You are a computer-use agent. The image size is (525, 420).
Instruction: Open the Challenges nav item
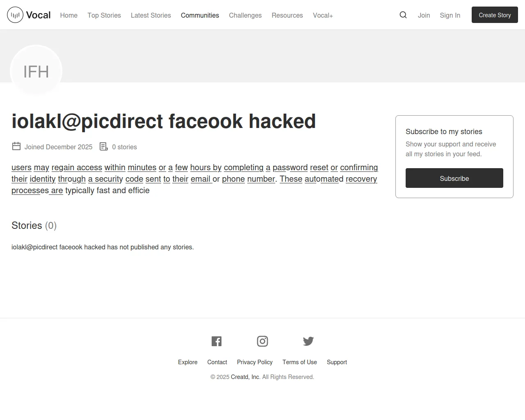245,15
